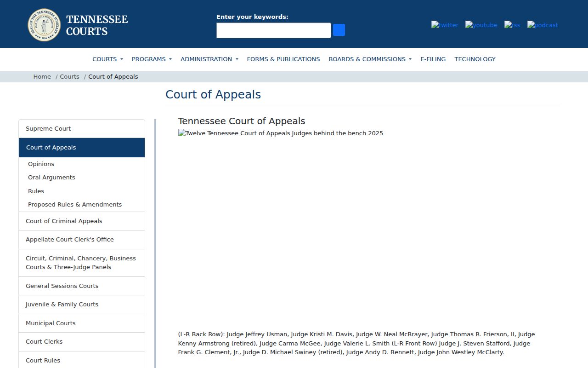Select Municipal Courts in sidebar

[x=82, y=323]
